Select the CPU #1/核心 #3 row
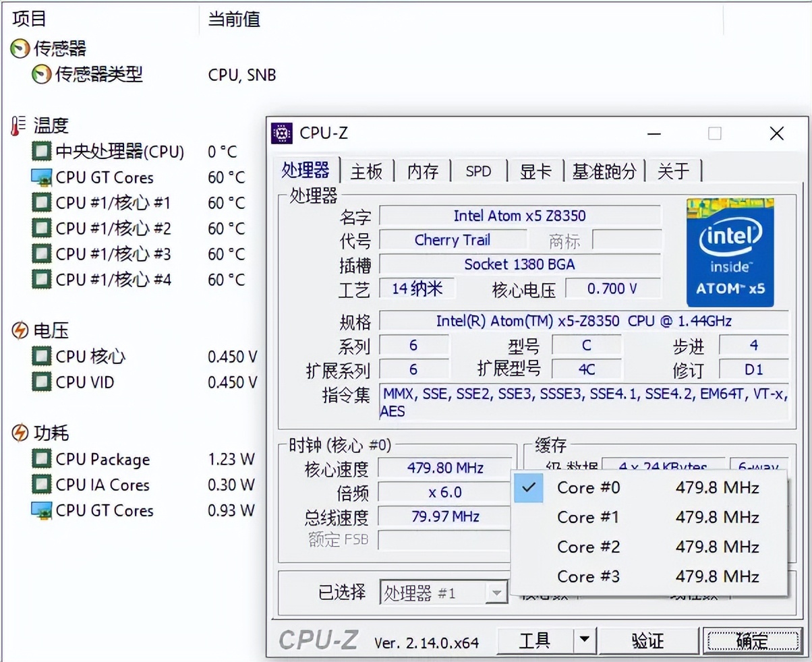 click(x=113, y=254)
